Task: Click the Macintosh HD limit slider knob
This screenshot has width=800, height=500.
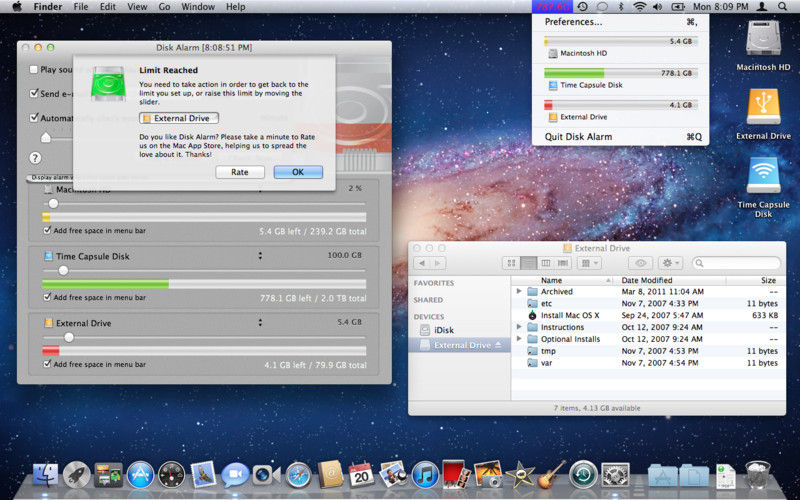Action: pyautogui.click(x=53, y=204)
